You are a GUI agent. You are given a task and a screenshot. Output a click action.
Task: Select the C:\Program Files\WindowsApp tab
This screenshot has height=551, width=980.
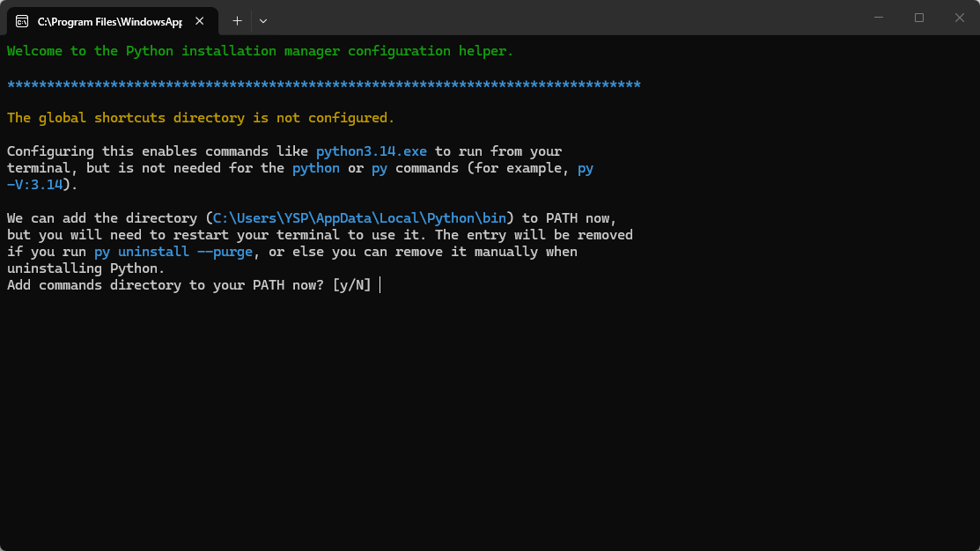pos(113,21)
